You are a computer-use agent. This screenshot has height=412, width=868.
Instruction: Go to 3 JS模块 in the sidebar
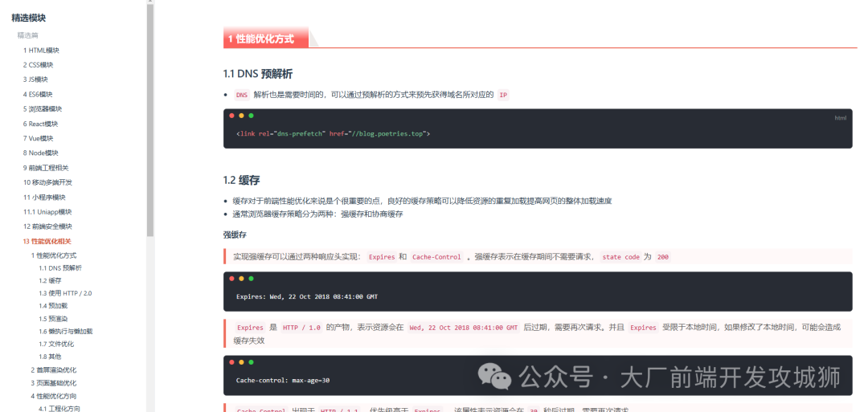pos(35,79)
